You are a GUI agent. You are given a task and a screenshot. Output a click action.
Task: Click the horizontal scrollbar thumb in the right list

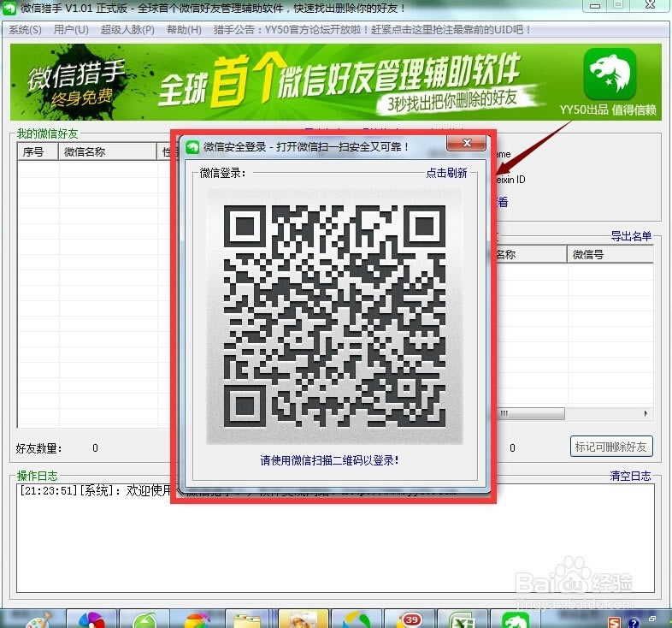click(531, 413)
